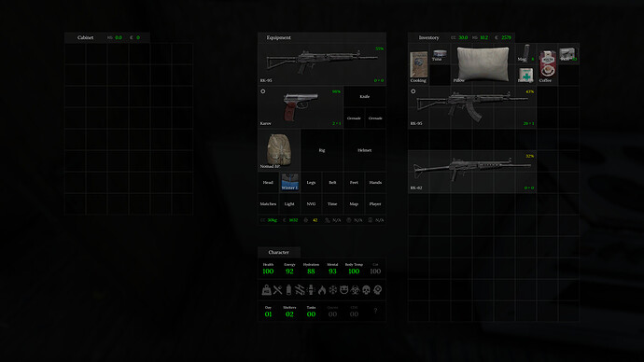
Task: Click the Time slot
Action: tap(332, 203)
